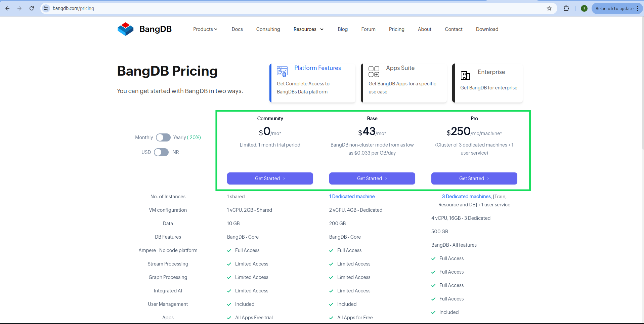Open the Platform Features heading link
Viewport: 644px width, 324px height.
click(x=317, y=68)
